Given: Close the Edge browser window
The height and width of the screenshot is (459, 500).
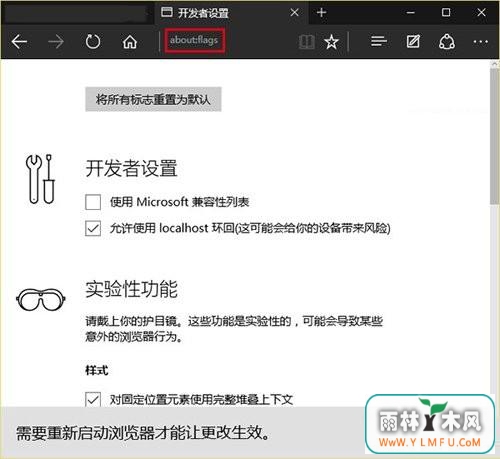Looking at the screenshot, I should click(481, 13).
